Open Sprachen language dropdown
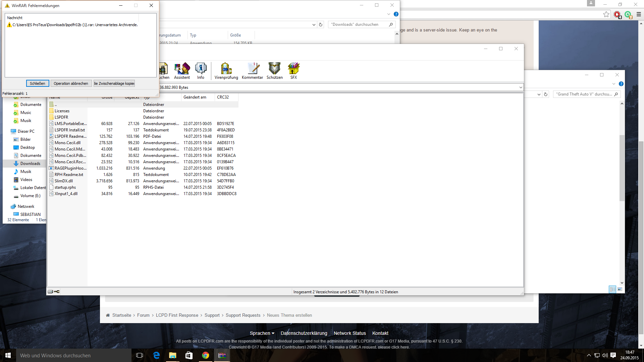This screenshot has width=644, height=362. coord(262,333)
